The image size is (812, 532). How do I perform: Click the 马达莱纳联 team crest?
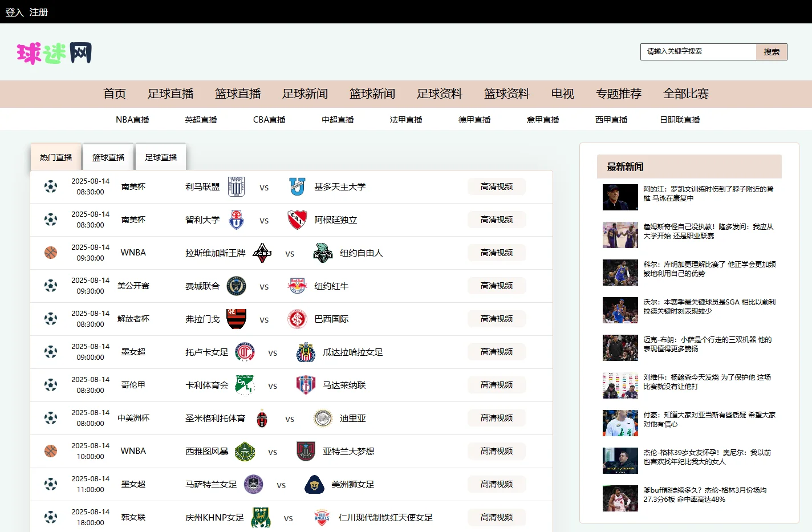click(x=306, y=385)
